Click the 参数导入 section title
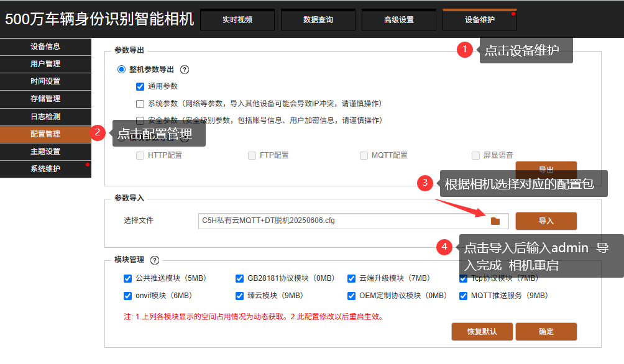Screen dimensions: 624x364 [129, 198]
